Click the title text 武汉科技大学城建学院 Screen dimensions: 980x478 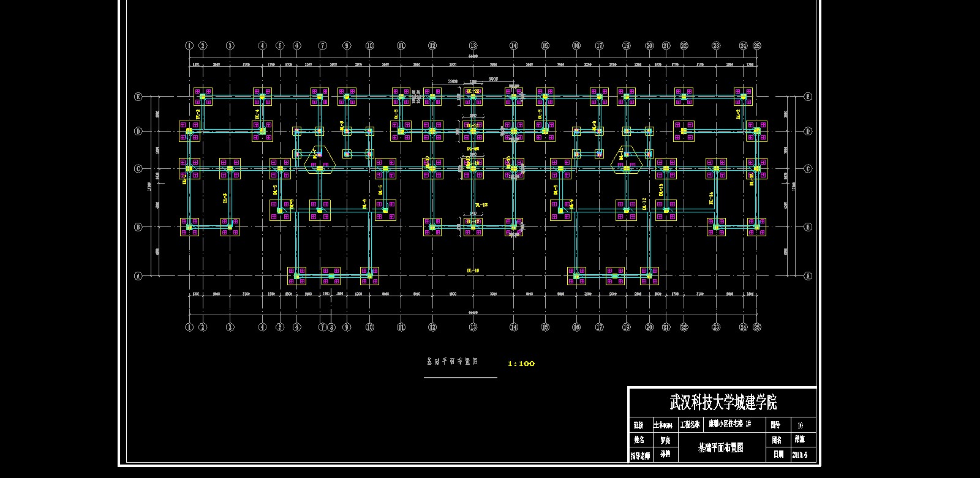pos(723,402)
